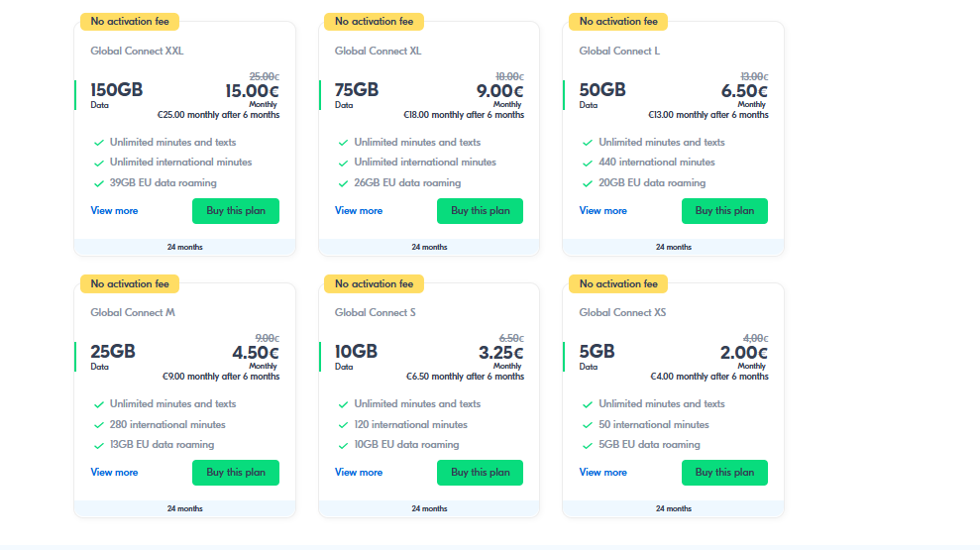Click the 75GB data amount

[357, 90]
